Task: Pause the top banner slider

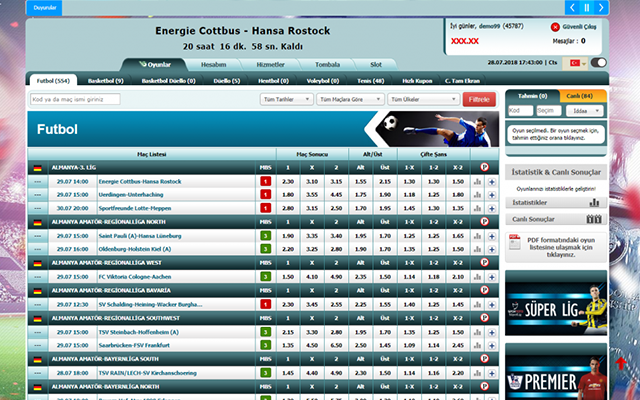Action: (586, 6)
